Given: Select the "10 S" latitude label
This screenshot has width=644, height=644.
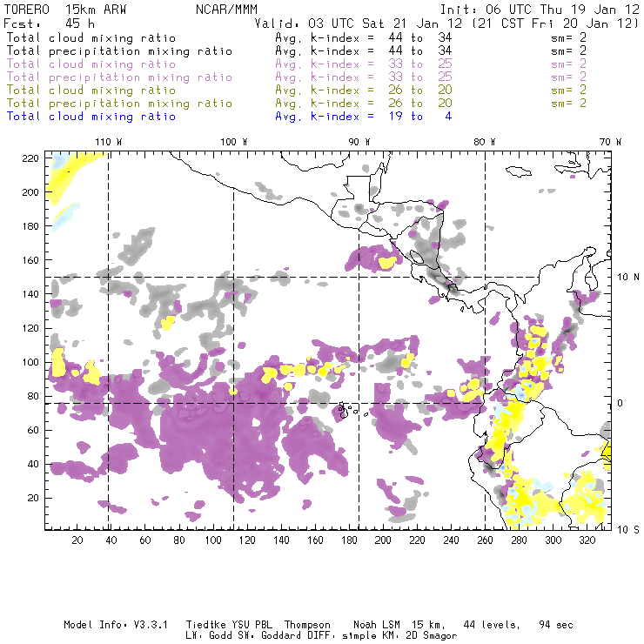Looking at the screenshot, I should [x=628, y=530].
